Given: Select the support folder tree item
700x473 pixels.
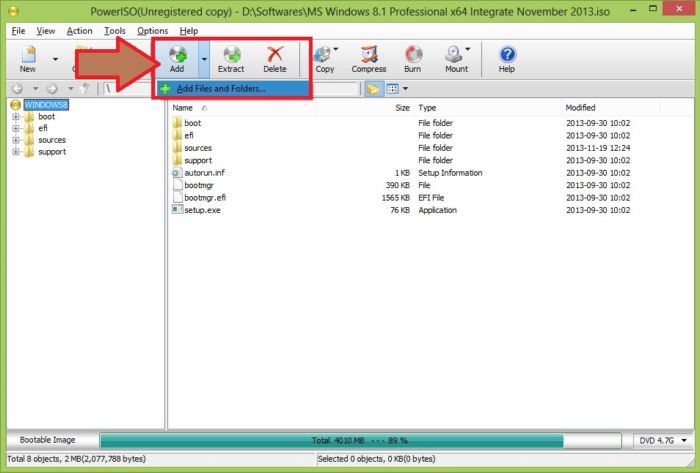Looking at the screenshot, I should (x=52, y=152).
